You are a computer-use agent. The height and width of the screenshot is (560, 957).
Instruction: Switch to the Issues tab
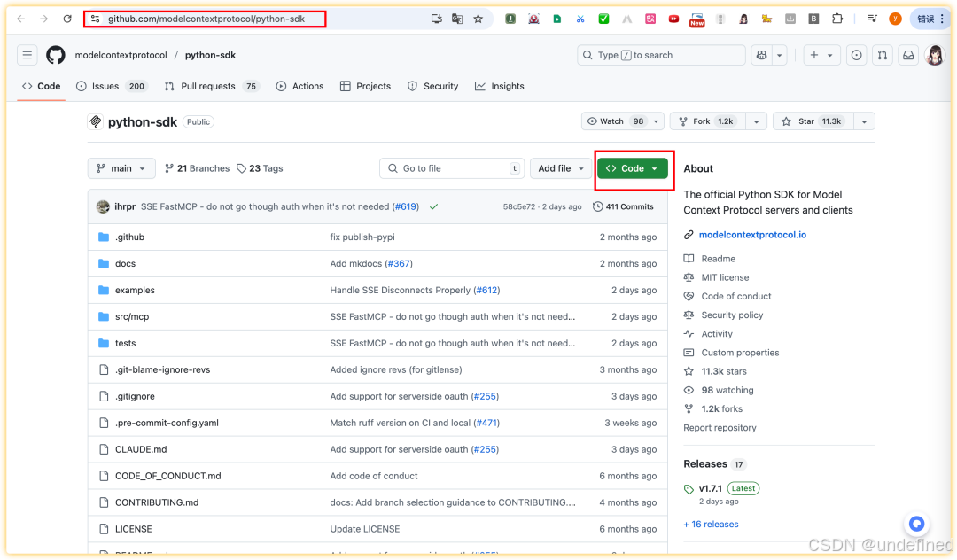coord(111,86)
